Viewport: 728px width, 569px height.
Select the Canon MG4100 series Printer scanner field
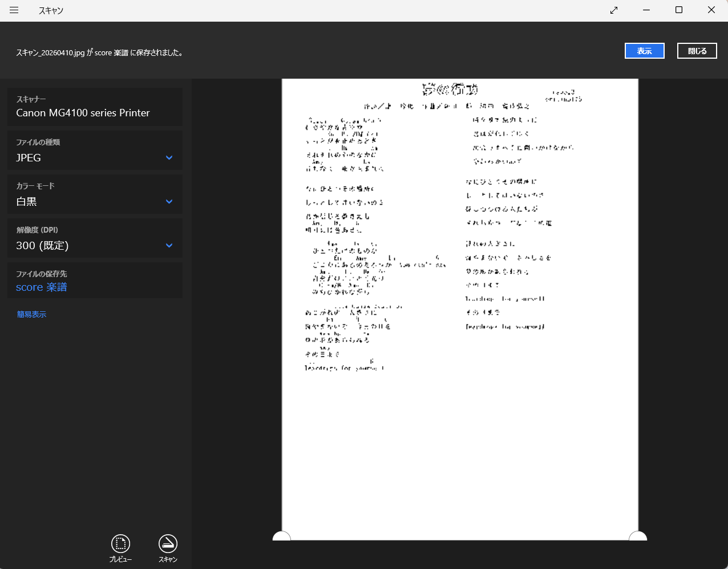(x=95, y=107)
